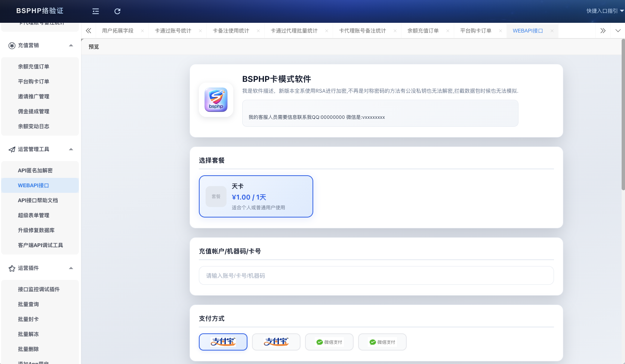Open 批量封卡 sidebar item
Screen dimensions: 625x364
(40, 319)
